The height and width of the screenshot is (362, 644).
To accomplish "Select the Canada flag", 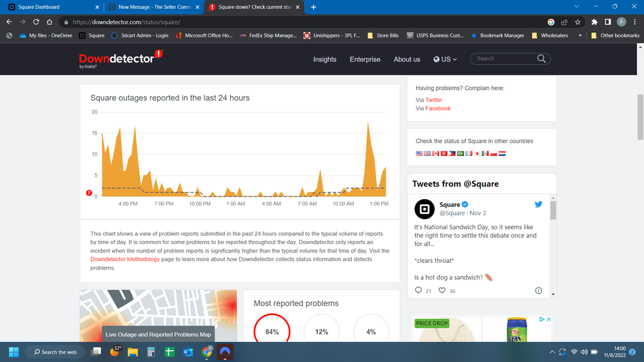I will pos(435,153).
